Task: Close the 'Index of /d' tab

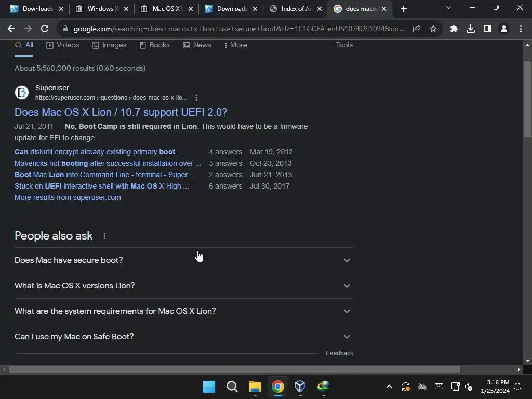Action: point(320,9)
